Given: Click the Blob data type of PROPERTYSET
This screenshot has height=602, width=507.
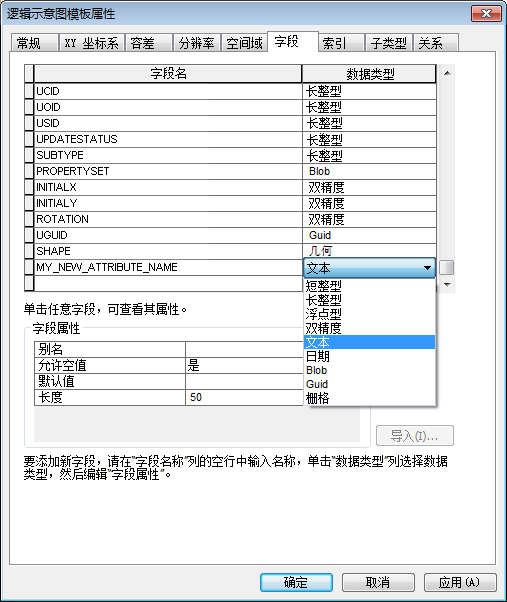Looking at the screenshot, I should [x=369, y=171].
